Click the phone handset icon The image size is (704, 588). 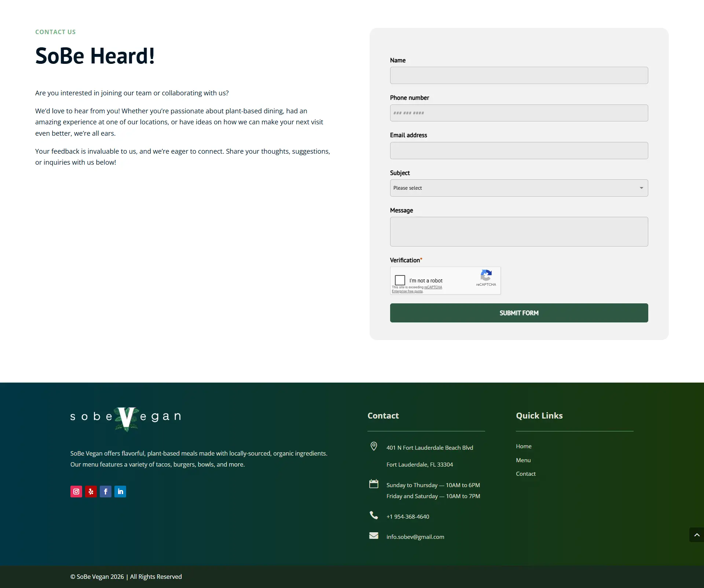click(374, 515)
